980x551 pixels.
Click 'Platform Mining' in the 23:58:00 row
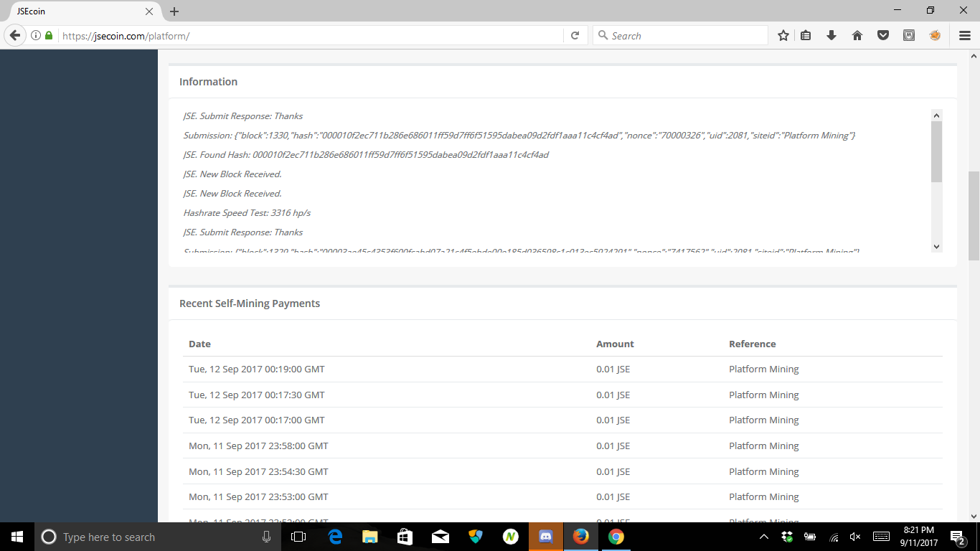[x=764, y=446]
